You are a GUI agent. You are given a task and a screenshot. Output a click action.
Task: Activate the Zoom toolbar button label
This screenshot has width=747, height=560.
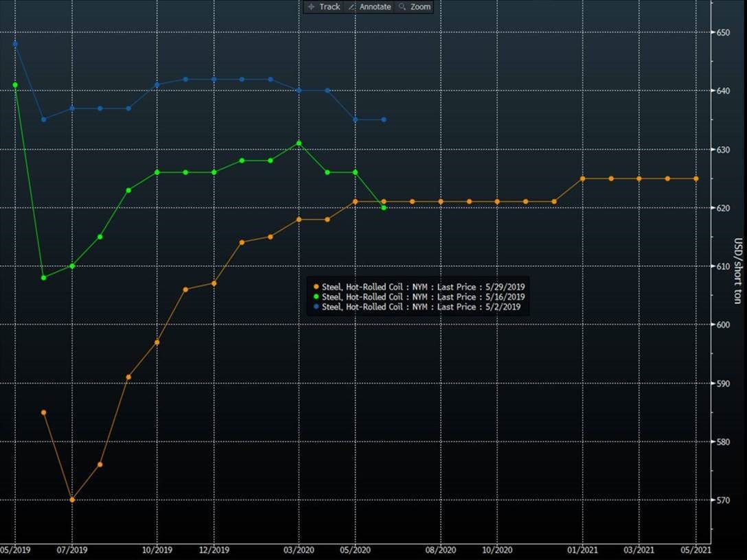420,7
